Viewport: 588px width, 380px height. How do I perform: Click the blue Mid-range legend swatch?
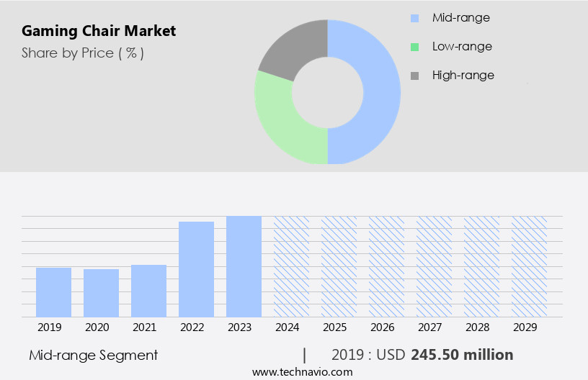pos(414,18)
